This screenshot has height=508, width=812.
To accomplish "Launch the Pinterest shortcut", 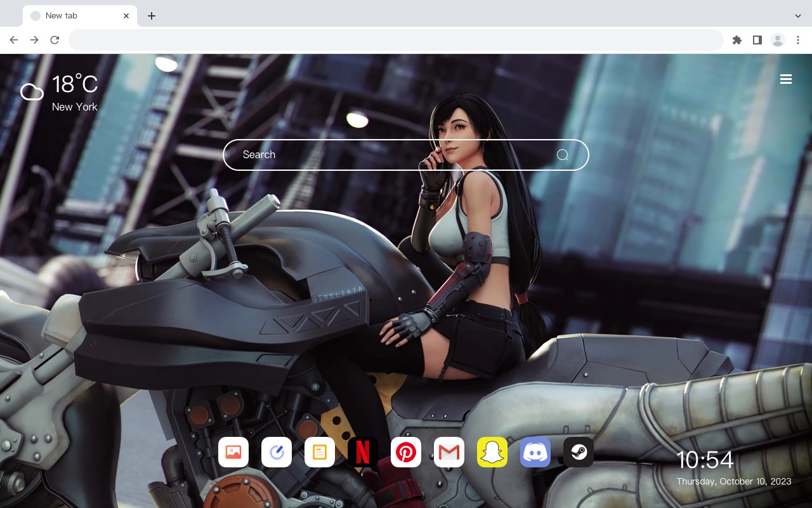I will tap(406, 452).
